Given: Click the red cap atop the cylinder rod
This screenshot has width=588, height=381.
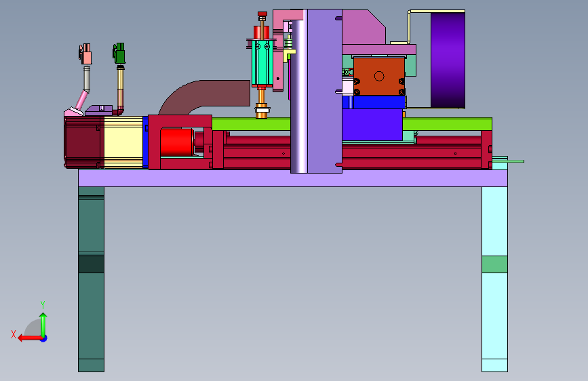Looking at the screenshot, I should coord(262,14).
